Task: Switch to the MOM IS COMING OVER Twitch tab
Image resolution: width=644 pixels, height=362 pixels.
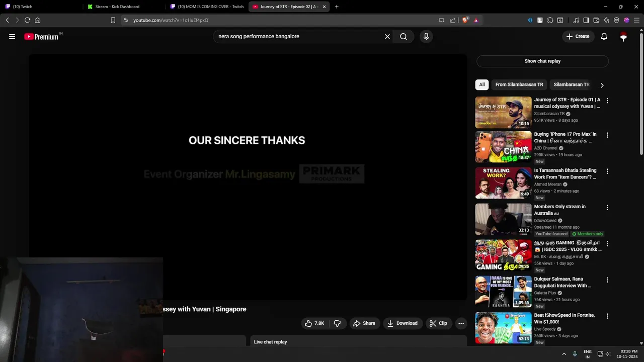Action: [206, 7]
